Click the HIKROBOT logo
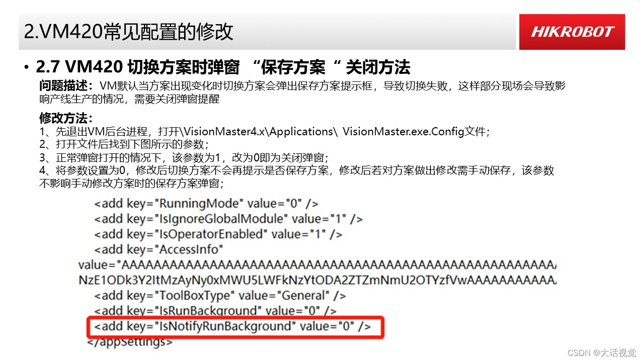This screenshot has height=362, width=644. (572, 32)
